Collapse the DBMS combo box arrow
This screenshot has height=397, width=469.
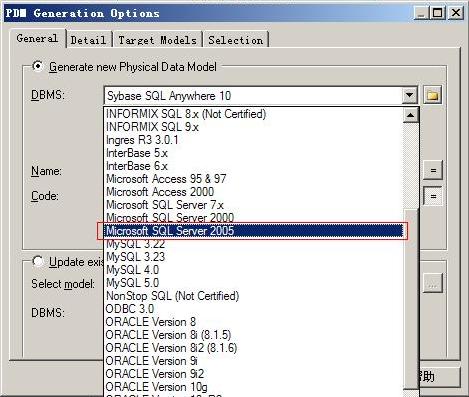[x=409, y=96]
